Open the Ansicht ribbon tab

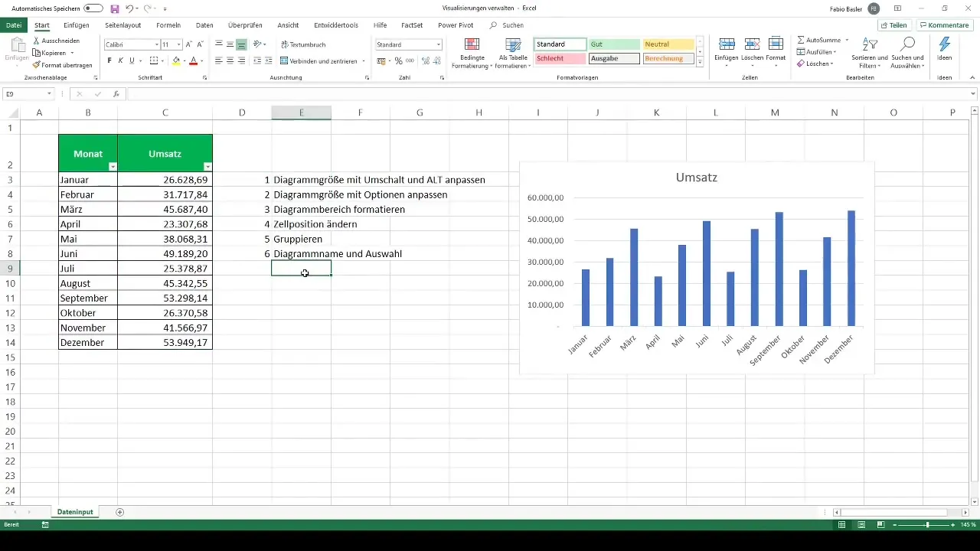(x=288, y=25)
